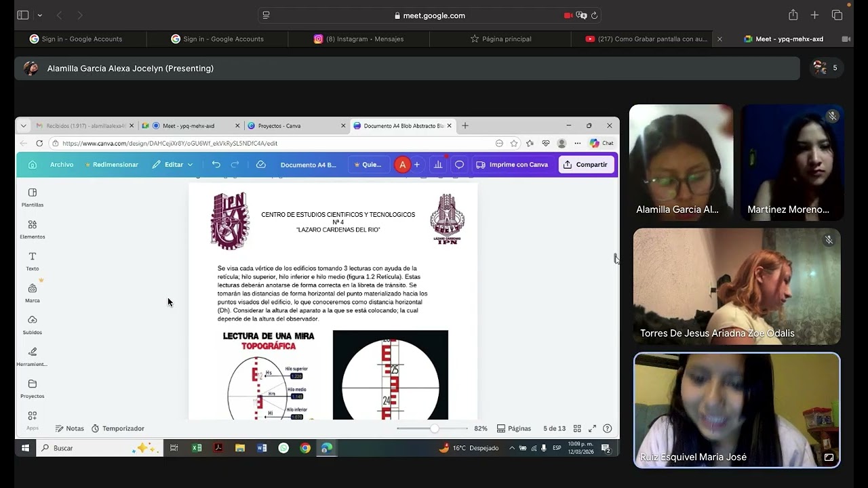Screen dimensions: 868x488
Task: Select Ruiz Esquivel Maria José video tile
Action: [x=737, y=410]
